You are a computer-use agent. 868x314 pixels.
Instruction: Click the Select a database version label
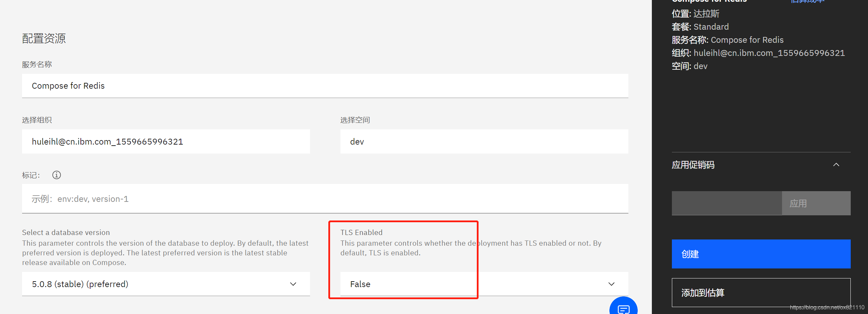point(66,233)
